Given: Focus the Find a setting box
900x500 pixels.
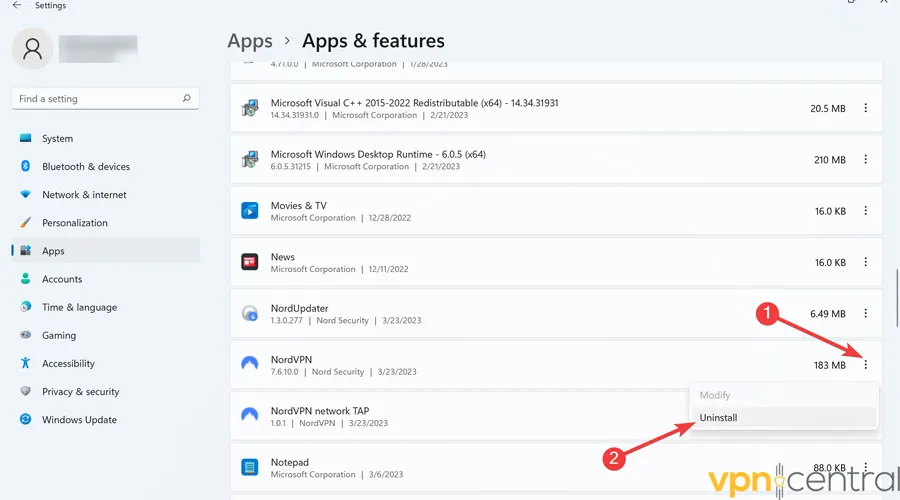Looking at the screenshot, I should pos(106,99).
